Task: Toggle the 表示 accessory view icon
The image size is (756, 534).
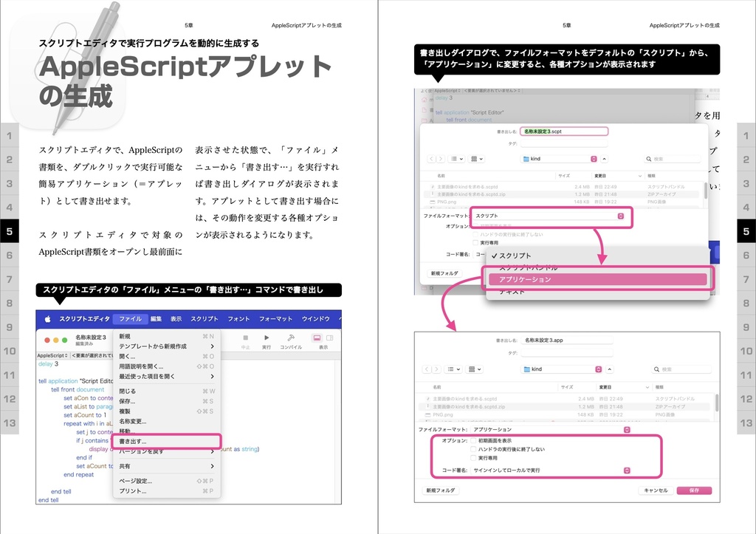Action: tap(316, 338)
